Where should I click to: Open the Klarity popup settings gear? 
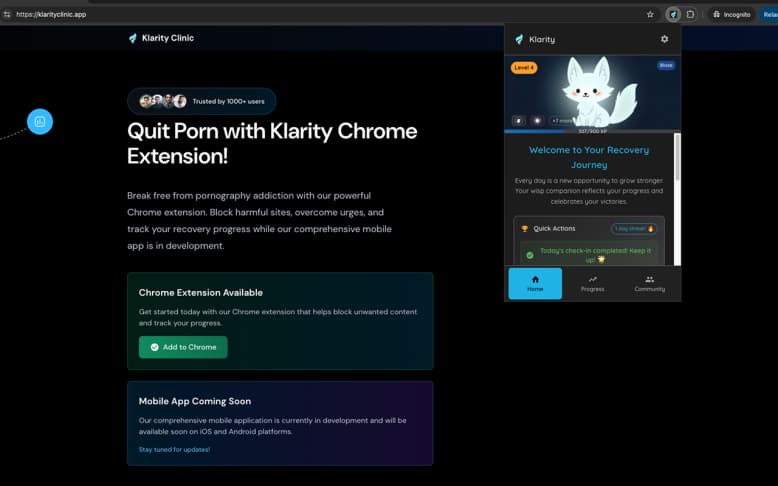[x=664, y=39]
